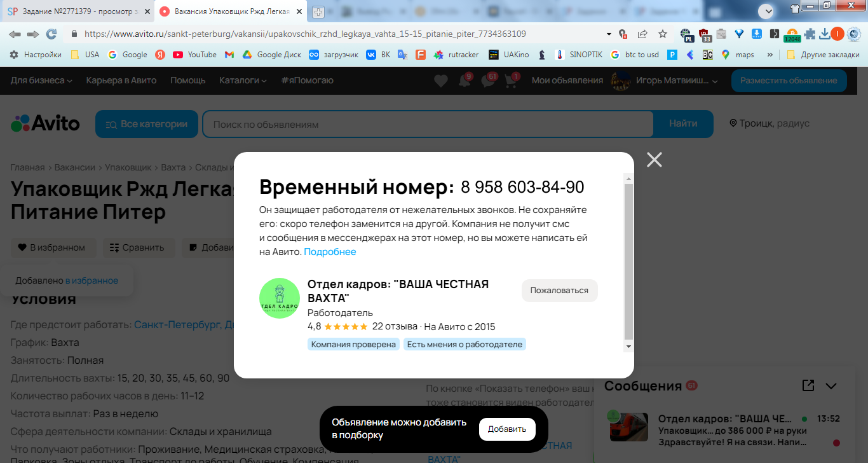This screenshot has height=463, width=868.
Task: Click the Компания проверена badge
Action: pyautogui.click(x=353, y=345)
